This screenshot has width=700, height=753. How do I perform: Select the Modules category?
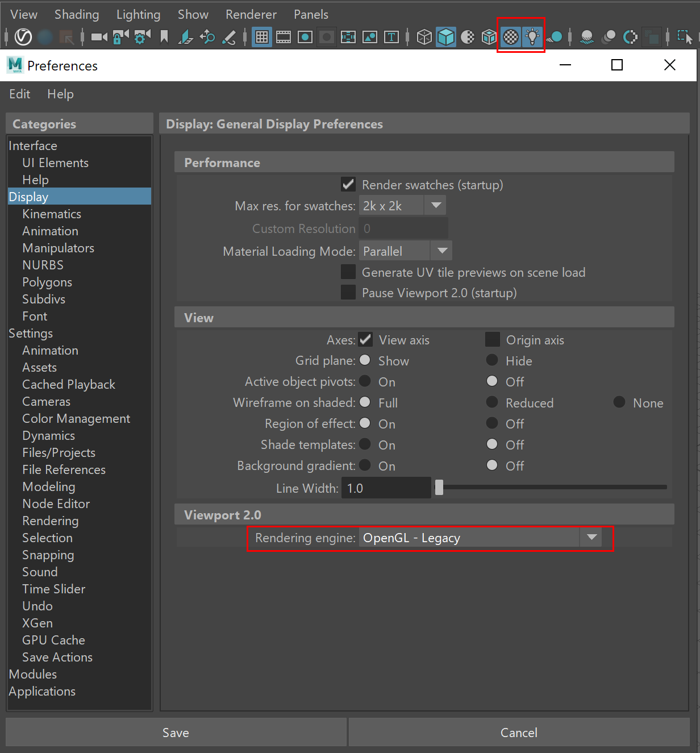80,674
